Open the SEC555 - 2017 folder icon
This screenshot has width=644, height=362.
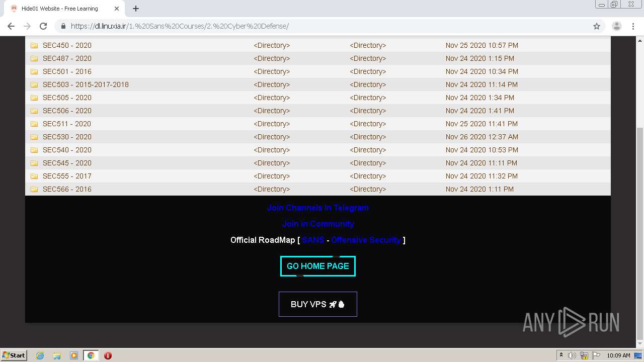click(x=34, y=176)
